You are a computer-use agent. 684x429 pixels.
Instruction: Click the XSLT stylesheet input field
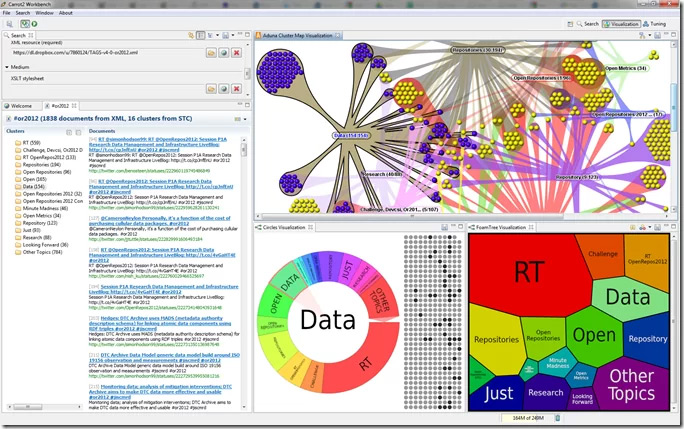coord(108,89)
